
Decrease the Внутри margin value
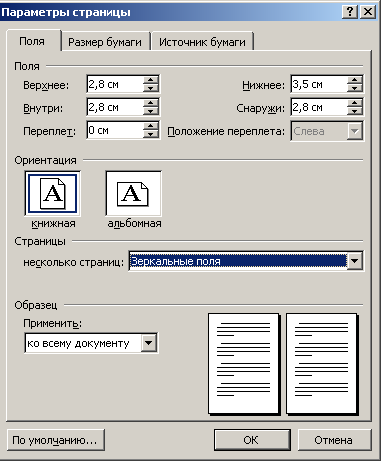point(150,111)
